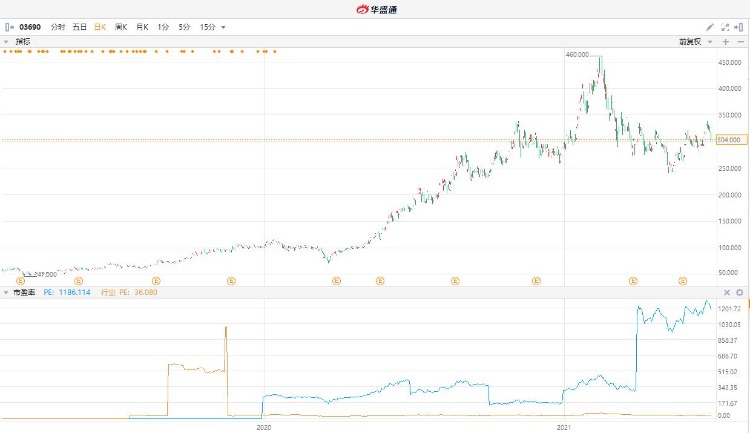Click the 1201.72 PE axis label
The height and width of the screenshot is (433, 750).
729,309
